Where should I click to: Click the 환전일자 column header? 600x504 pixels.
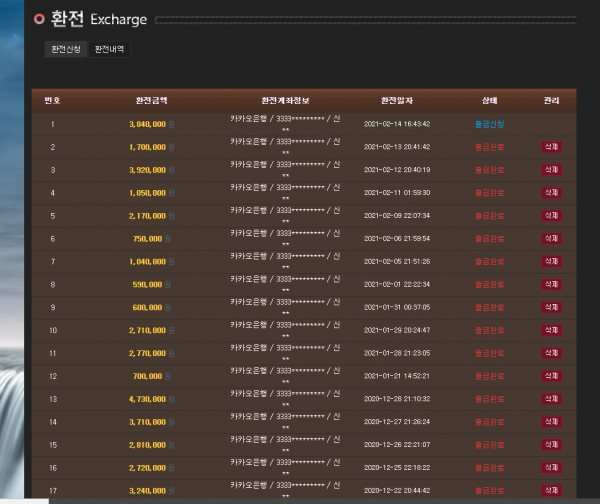(397, 101)
